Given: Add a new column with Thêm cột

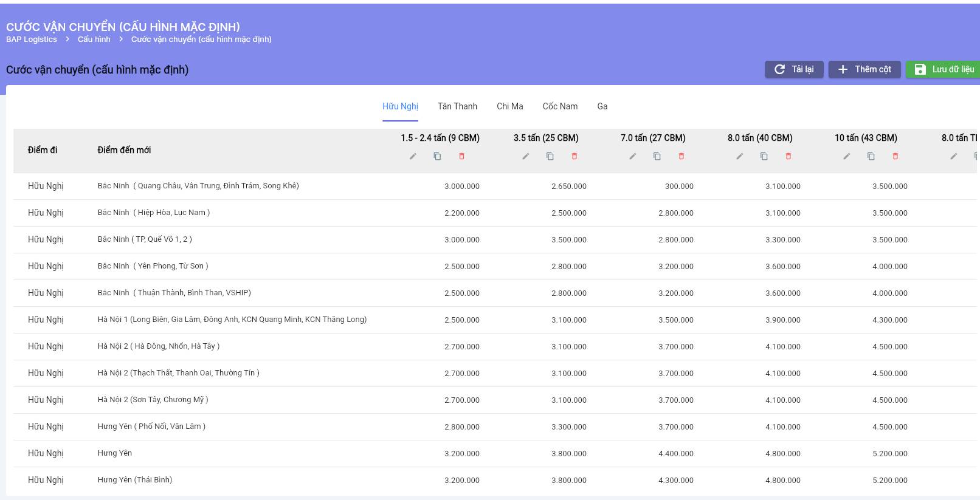Looking at the screenshot, I should coord(864,69).
